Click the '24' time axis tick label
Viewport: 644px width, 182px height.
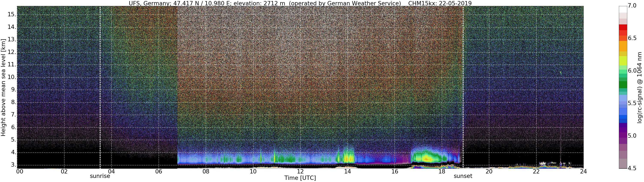click(x=583, y=172)
